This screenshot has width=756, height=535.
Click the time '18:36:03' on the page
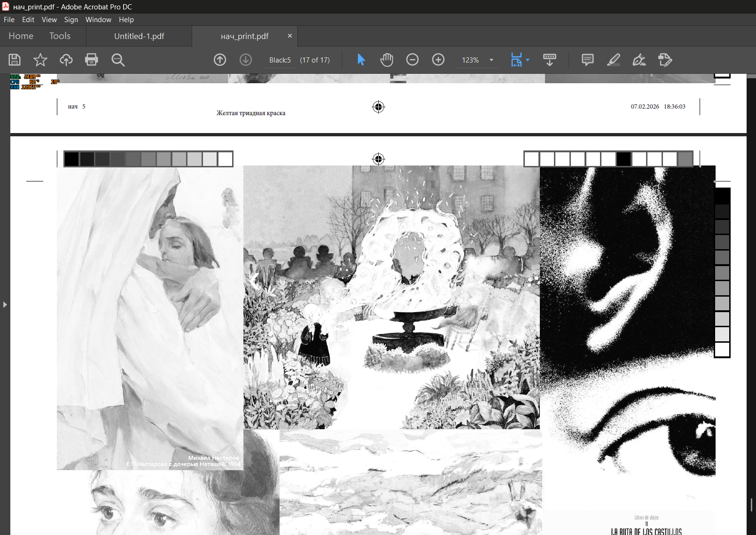(x=675, y=107)
